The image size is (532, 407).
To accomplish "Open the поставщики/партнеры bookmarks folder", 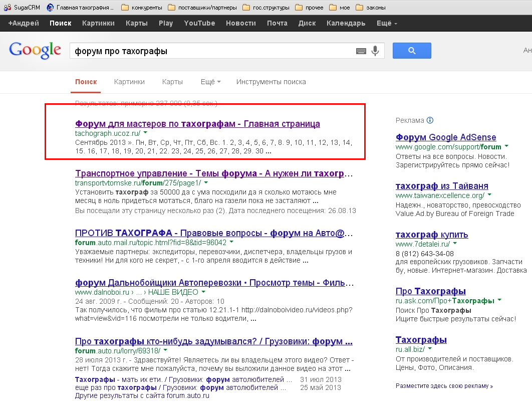I will click(202, 8).
